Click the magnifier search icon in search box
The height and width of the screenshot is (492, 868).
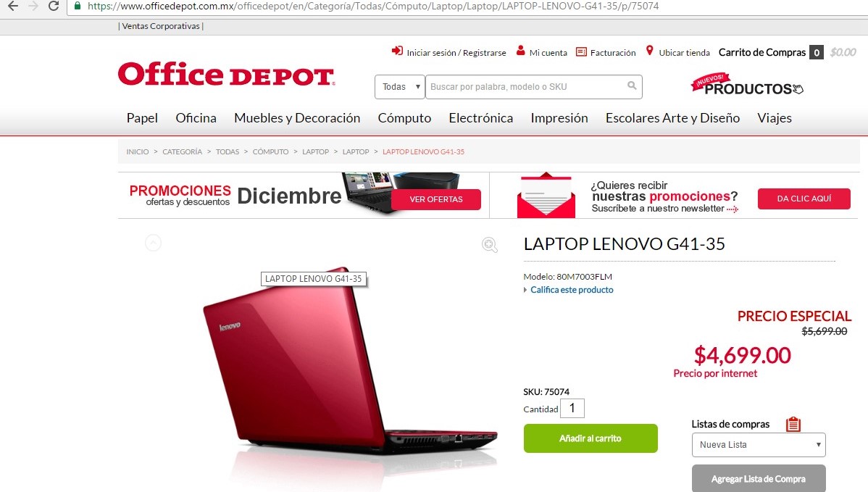pyautogui.click(x=632, y=86)
